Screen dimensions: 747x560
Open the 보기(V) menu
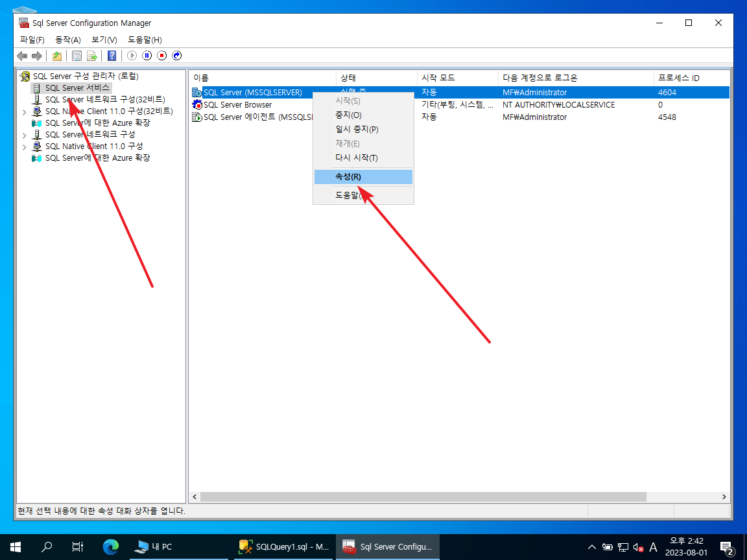tap(104, 40)
